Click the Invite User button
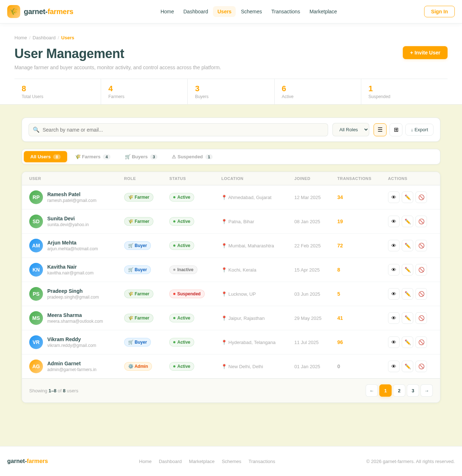The height and width of the screenshot is (476, 462). click(x=425, y=53)
